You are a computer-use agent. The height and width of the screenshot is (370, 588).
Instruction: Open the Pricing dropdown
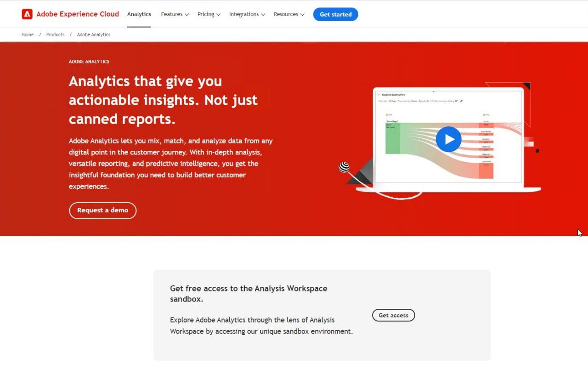point(209,14)
